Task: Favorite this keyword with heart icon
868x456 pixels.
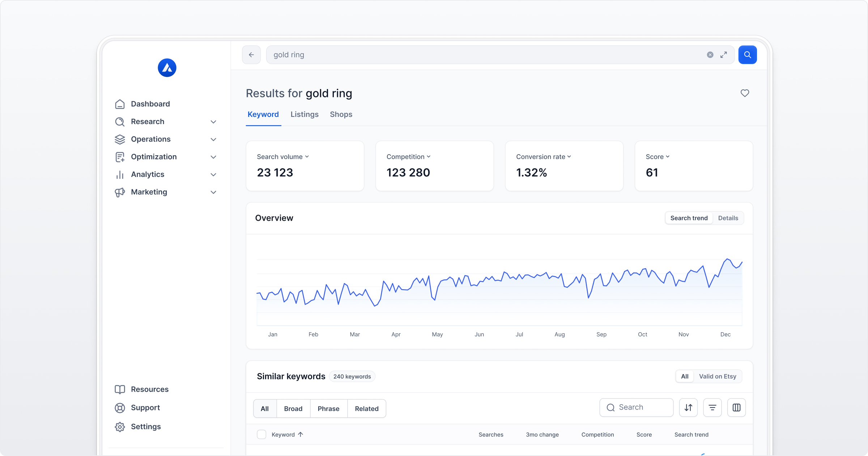Action: [745, 93]
